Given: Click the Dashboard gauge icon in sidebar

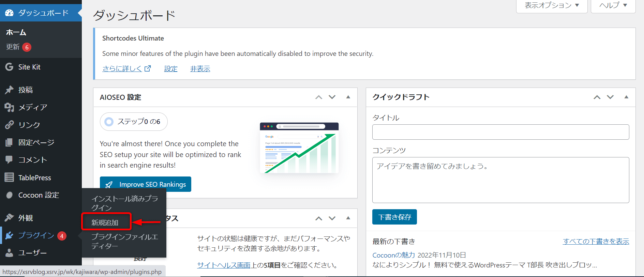Looking at the screenshot, I should click(x=9, y=13).
